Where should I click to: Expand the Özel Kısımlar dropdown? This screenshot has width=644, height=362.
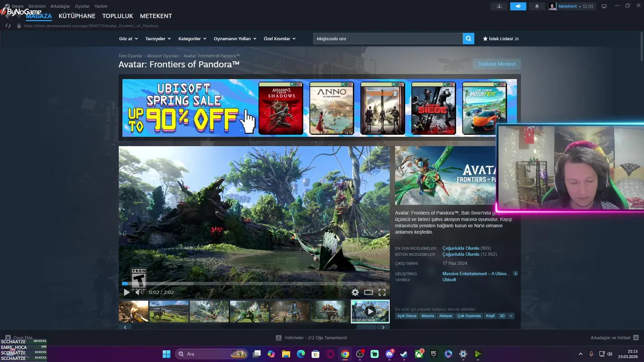coord(280,39)
